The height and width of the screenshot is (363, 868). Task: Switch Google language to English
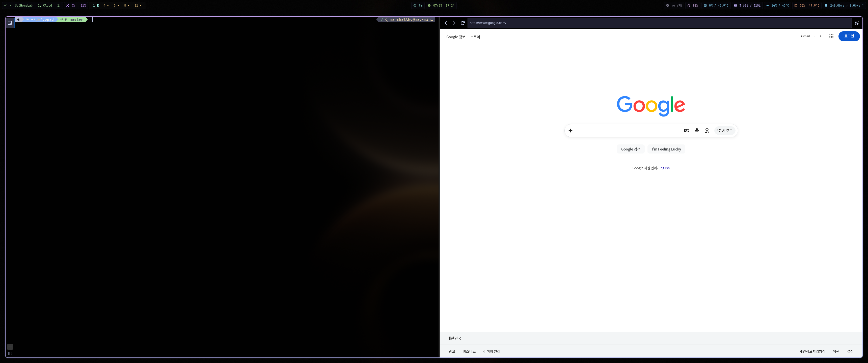point(663,168)
